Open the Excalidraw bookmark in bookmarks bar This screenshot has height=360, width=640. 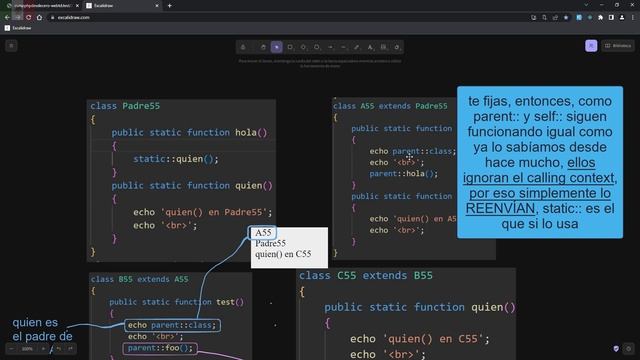tap(18, 28)
